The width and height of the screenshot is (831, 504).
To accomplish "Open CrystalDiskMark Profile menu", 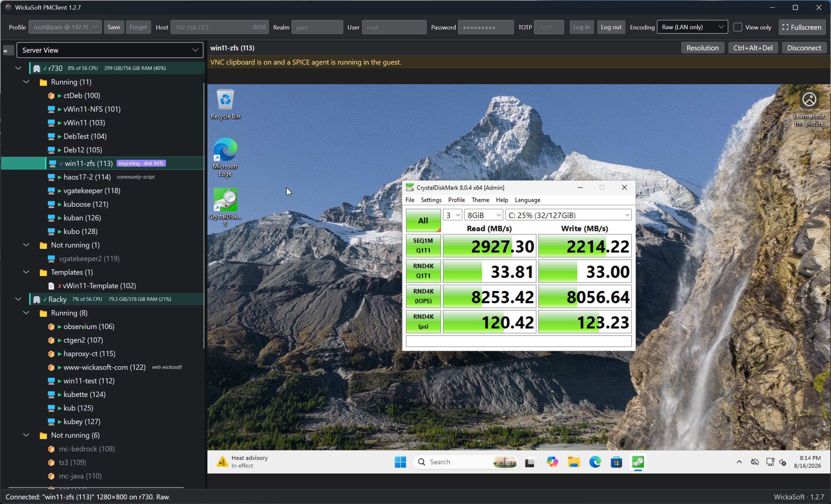I will click(456, 200).
